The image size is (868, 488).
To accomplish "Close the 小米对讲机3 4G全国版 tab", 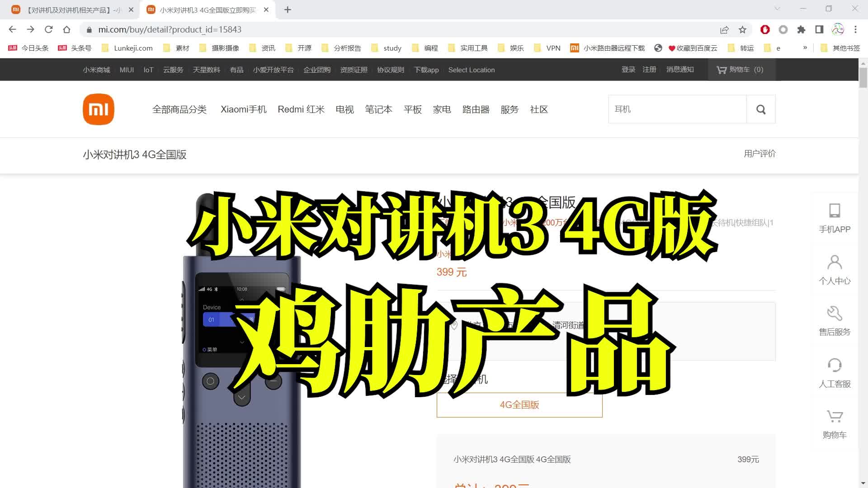I will [266, 9].
